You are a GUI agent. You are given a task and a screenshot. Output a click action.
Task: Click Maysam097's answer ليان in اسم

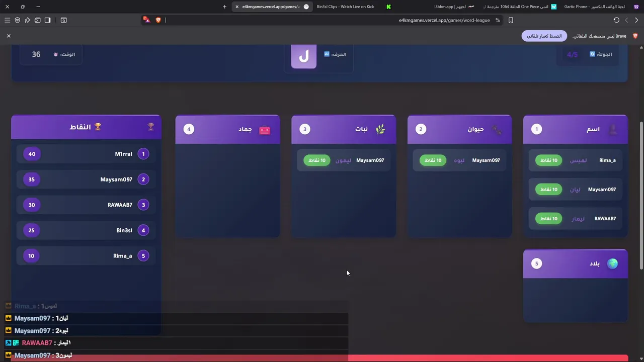point(575,190)
